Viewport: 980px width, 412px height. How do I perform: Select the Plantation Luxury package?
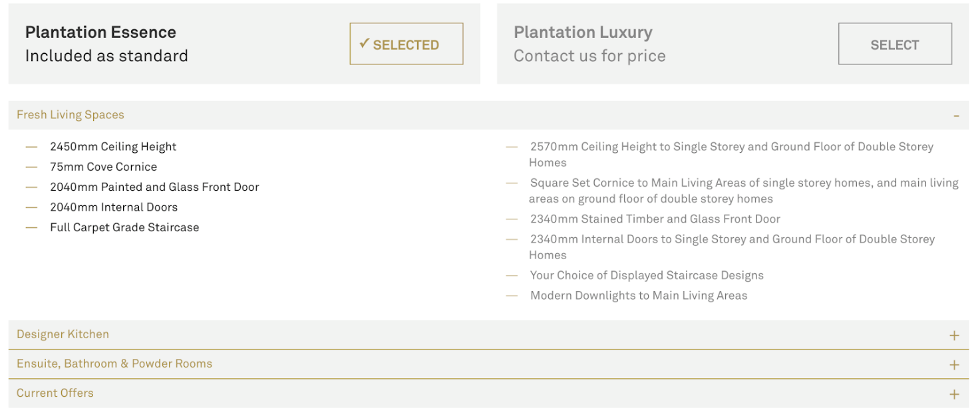pos(895,44)
